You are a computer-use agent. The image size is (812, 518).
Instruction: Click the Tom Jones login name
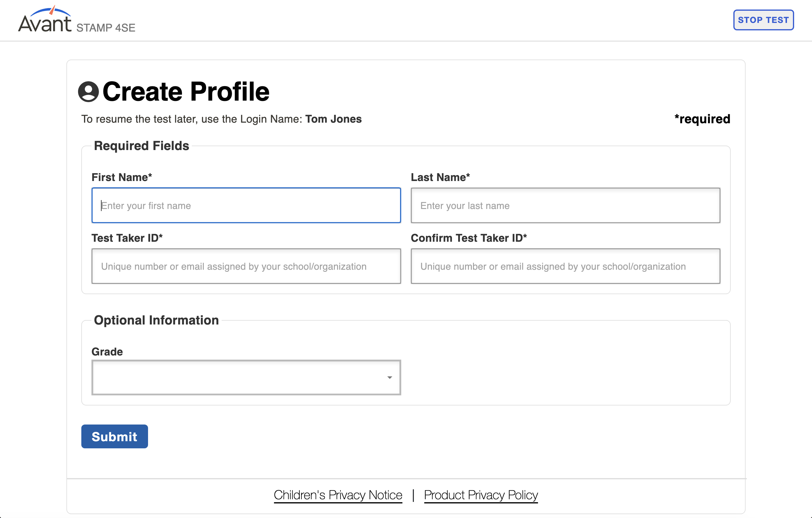333,119
